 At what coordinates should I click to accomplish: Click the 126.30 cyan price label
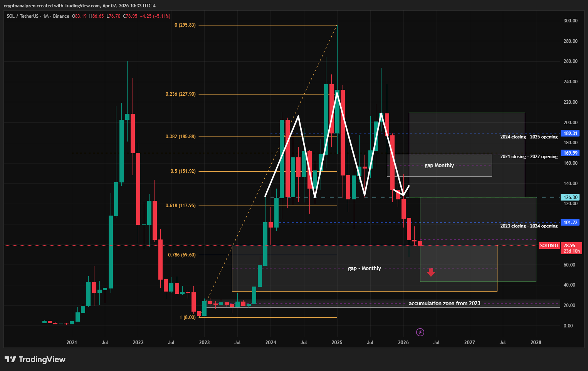[570, 197]
